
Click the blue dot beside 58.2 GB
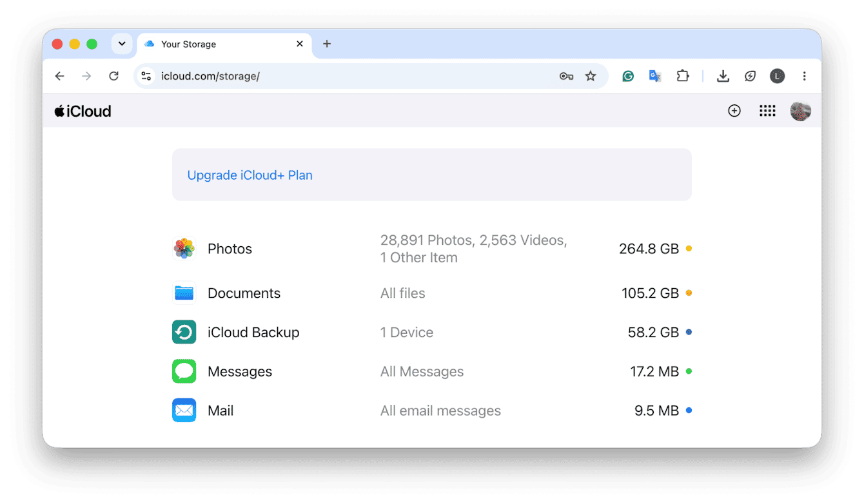coord(689,333)
